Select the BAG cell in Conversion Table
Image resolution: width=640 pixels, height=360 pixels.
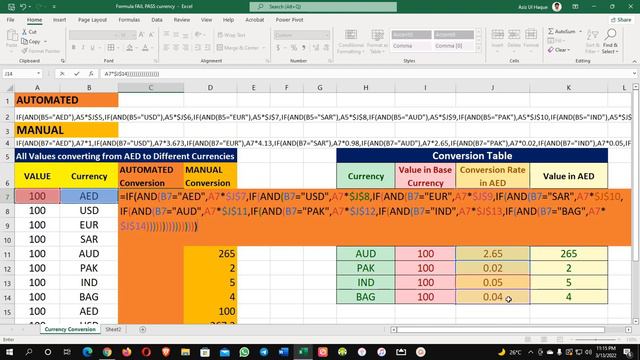365,297
